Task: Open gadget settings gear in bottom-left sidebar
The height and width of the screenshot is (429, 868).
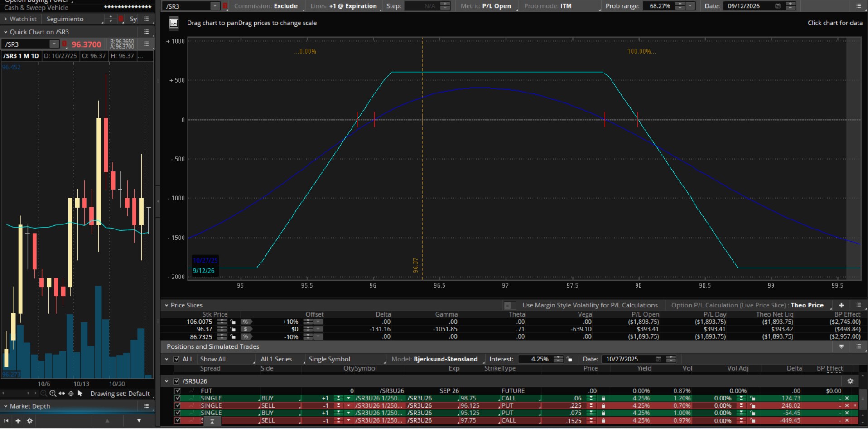Action: tap(30, 421)
